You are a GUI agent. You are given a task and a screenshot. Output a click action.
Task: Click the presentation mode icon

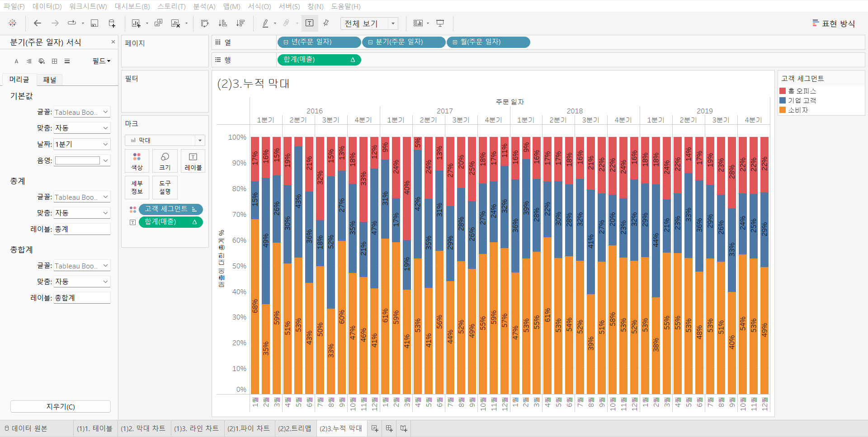click(440, 23)
